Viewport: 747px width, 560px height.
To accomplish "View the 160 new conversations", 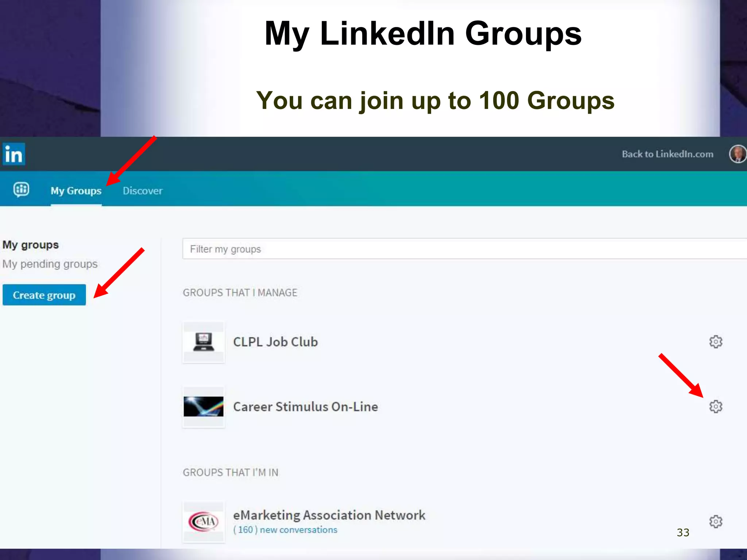I will (285, 530).
